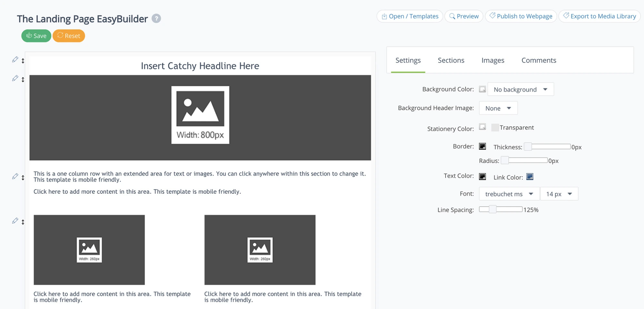Open the Open / Templates menu
644x309 pixels.
pos(410,16)
